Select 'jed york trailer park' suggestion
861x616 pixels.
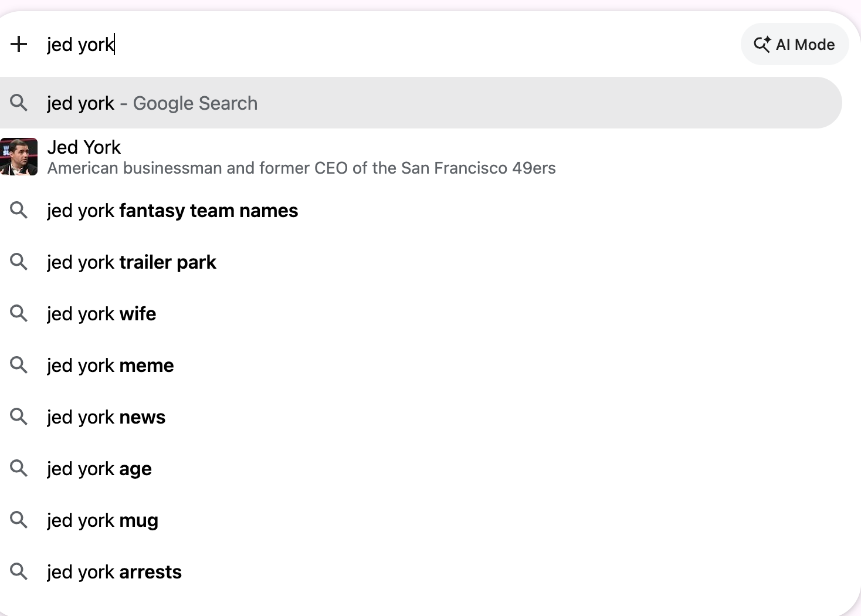(420, 262)
